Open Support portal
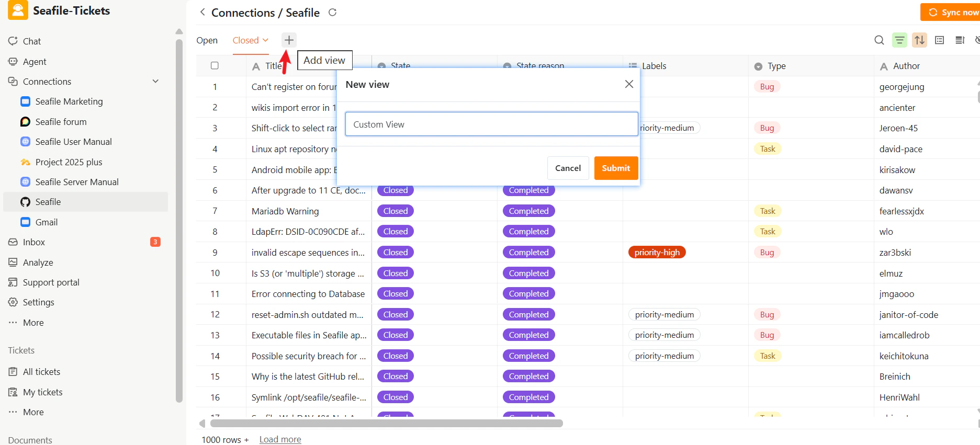 51,282
